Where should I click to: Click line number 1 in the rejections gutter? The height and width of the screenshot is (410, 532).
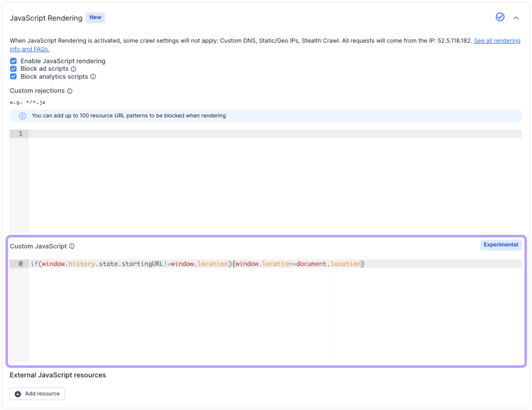(x=19, y=134)
